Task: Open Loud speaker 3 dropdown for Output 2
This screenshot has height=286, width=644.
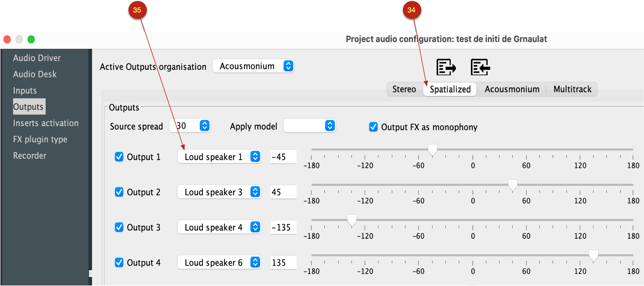Action: [x=219, y=192]
